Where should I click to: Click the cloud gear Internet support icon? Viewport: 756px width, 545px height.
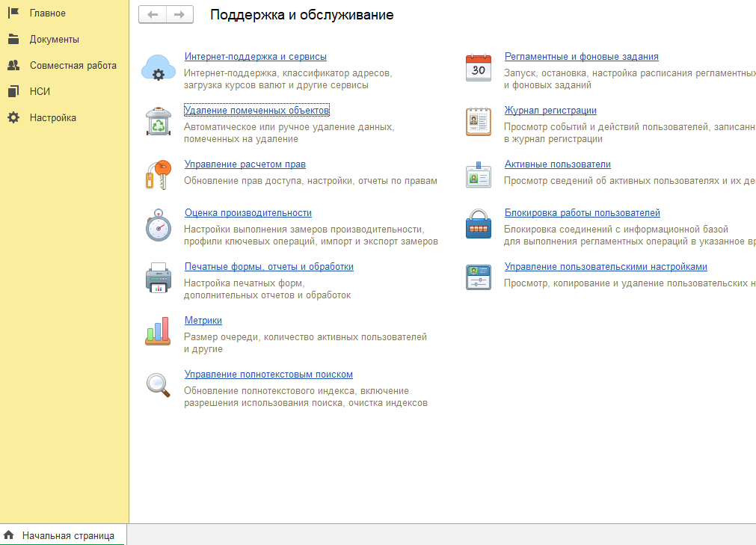(x=158, y=68)
